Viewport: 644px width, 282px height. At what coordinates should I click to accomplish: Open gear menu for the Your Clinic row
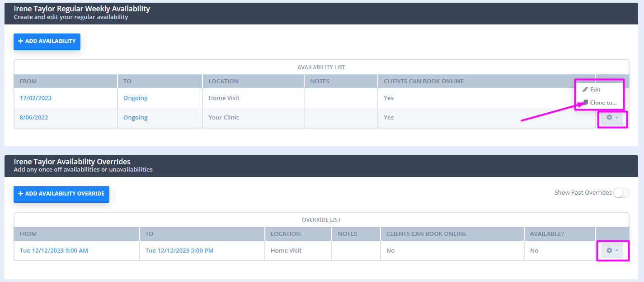[612, 118]
